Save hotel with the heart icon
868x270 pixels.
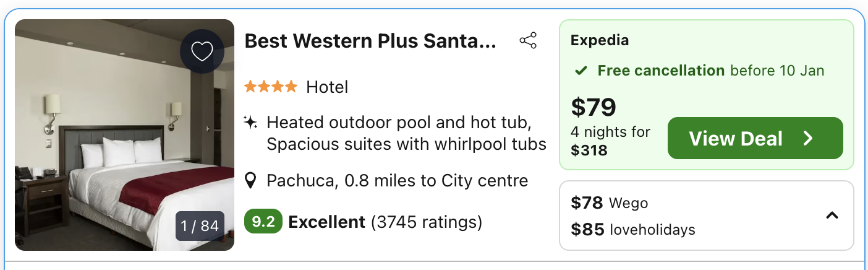point(202,51)
